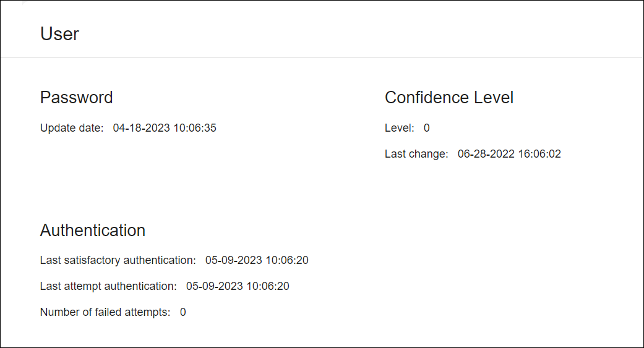Image resolution: width=644 pixels, height=348 pixels.
Task: Select the Last attempt authentication label
Action: point(108,286)
